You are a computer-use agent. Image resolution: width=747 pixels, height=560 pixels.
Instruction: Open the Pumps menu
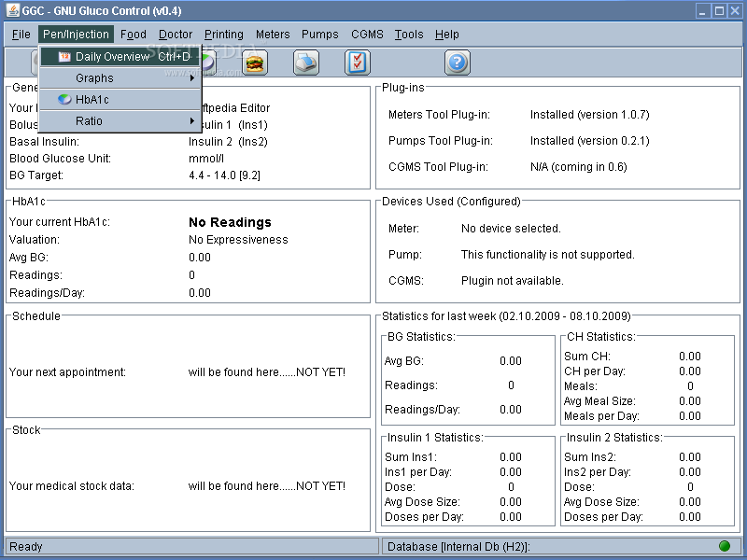tap(319, 35)
